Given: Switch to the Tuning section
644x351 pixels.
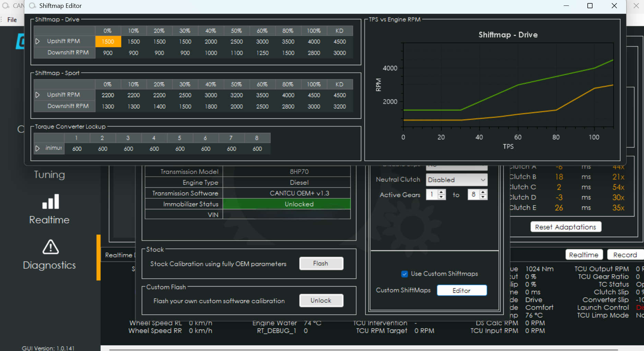Looking at the screenshot, I should point(49,175).
